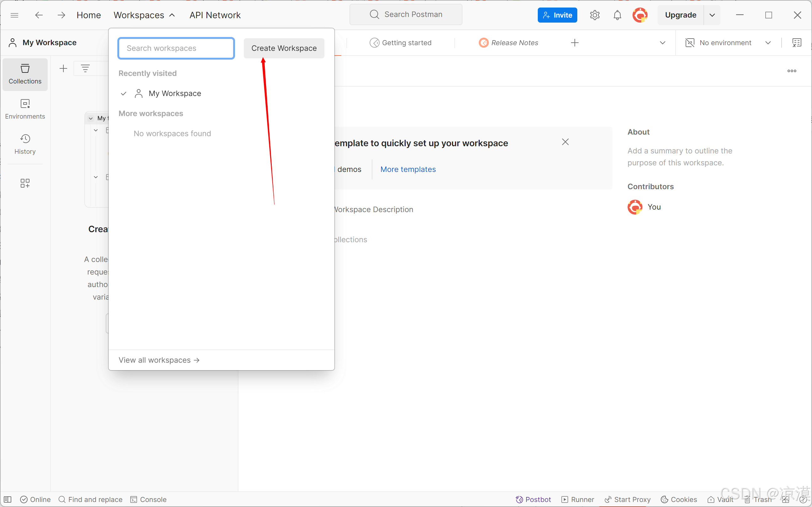Click Start Proxy in the status bar
The width and height of the screenshot is (812, 507).
click(627, 499)
